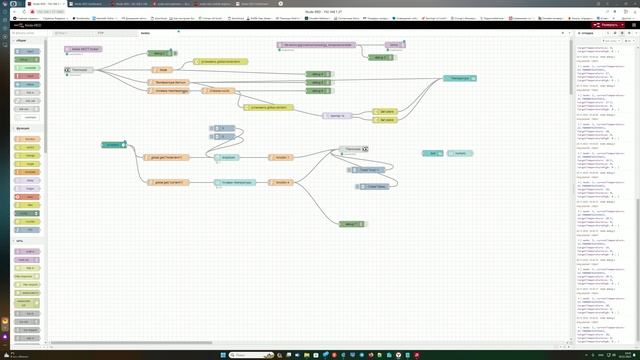This screenshot has width=640, height=360.
Task: Switch to the first Node-RED browser tab
Action: point(46,4)
